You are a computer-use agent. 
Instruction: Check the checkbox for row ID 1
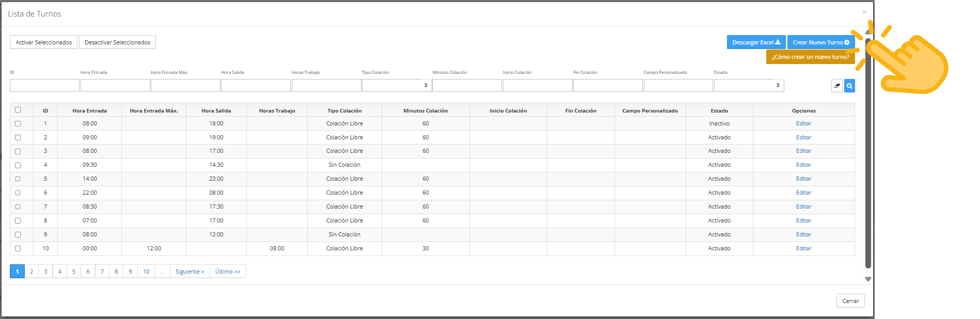[x=18, y=124]
